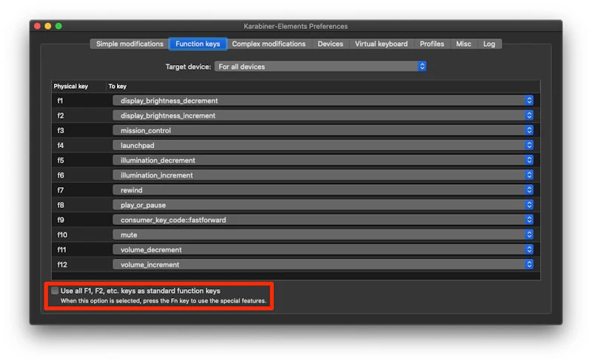Select the f11 physical key label

pyautogui.click(x=61, y=250)
